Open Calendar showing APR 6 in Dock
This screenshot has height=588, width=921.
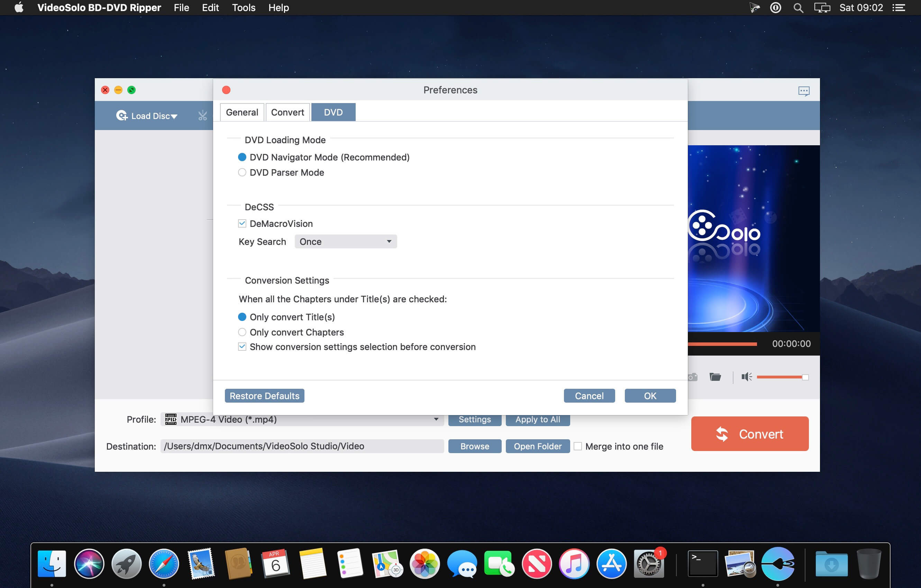(x=275, y=563)
